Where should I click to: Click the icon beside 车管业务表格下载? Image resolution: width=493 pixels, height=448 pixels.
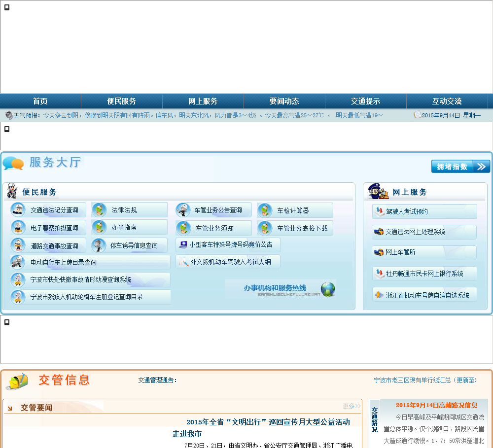[x=265, y=228]
